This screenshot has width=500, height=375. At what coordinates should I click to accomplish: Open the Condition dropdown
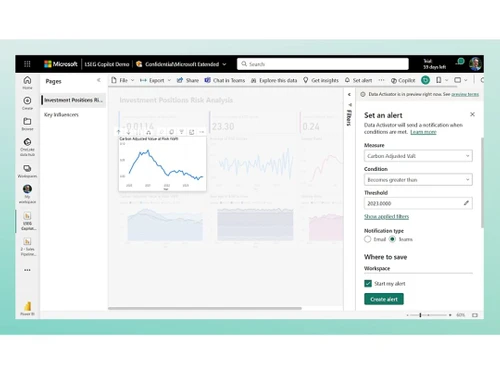[418, 180]
